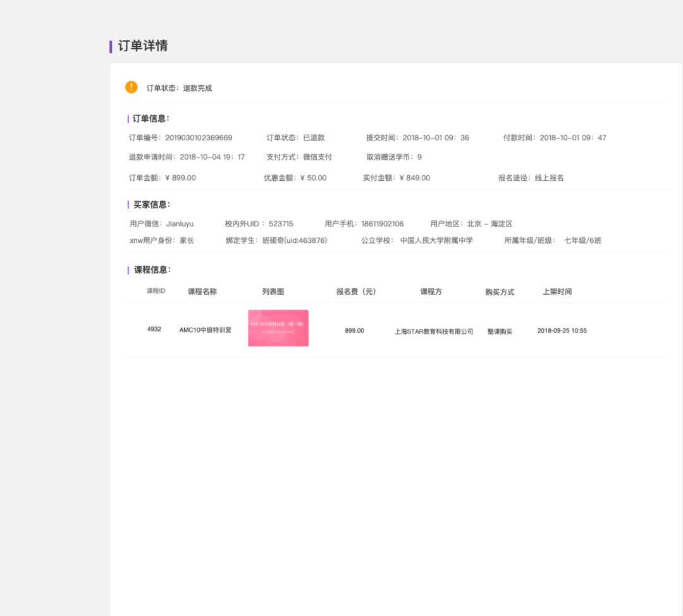Click the 报名费（元） column header

click(355, 292)
